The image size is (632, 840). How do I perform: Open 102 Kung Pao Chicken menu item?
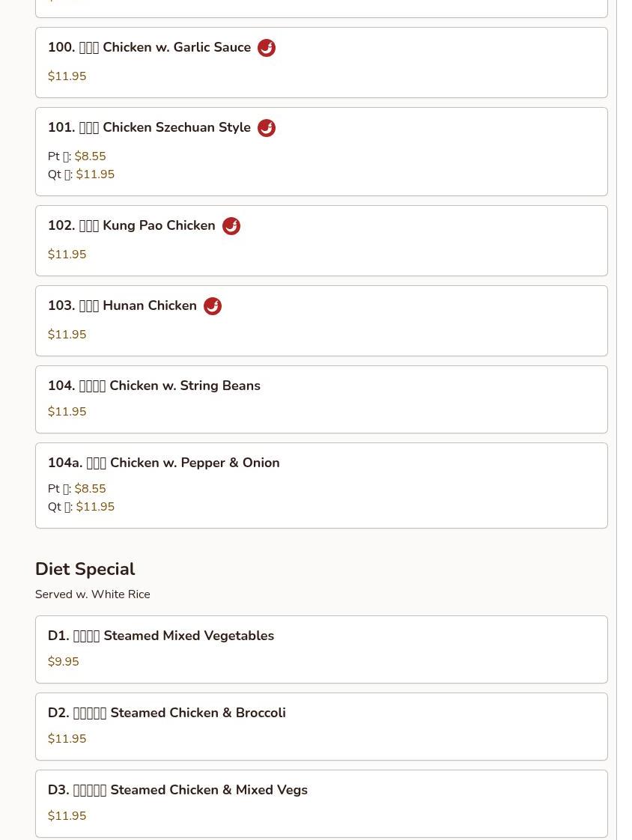(x=322, y=241)
